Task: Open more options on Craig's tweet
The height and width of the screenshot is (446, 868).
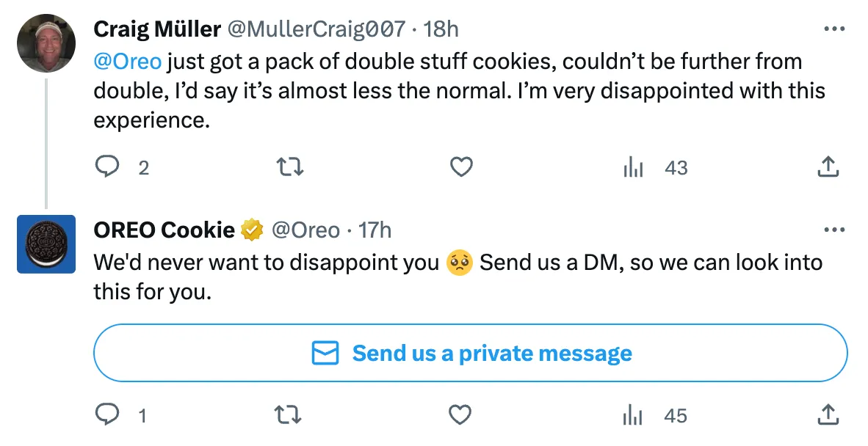Action: (x=834, y=29)
